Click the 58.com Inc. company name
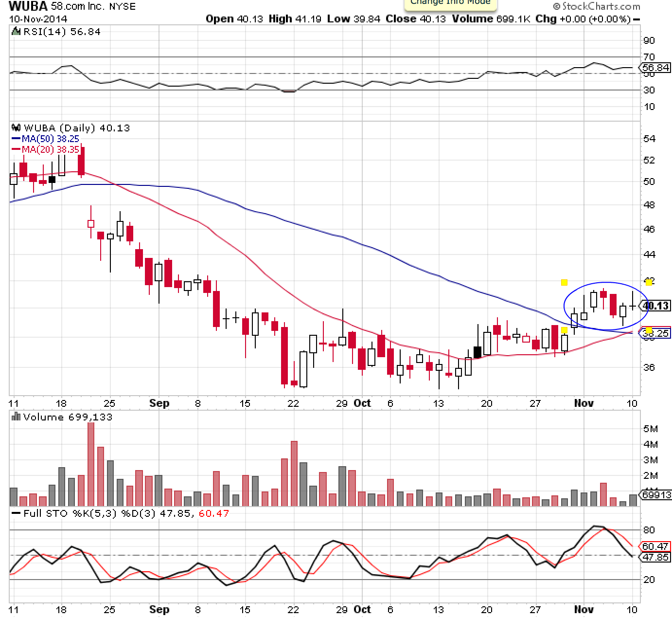Image resolution: width=672 pixels, height=618 pixels. (x=79, y=6)
